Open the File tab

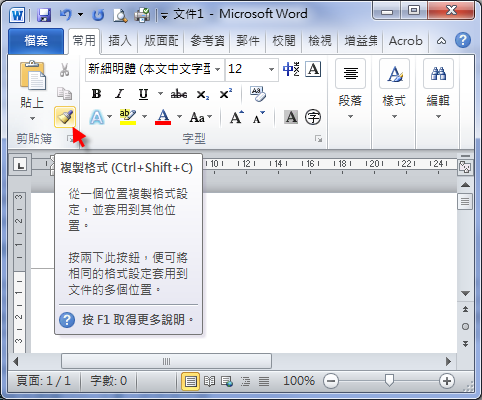pyautogui.click(x=36, y=41)
